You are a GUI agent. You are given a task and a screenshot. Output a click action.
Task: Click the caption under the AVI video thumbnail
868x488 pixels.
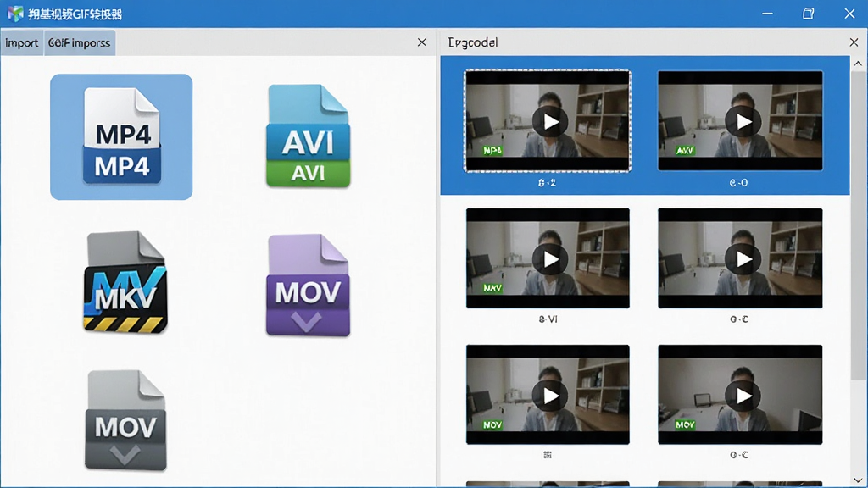coord(739,183)
